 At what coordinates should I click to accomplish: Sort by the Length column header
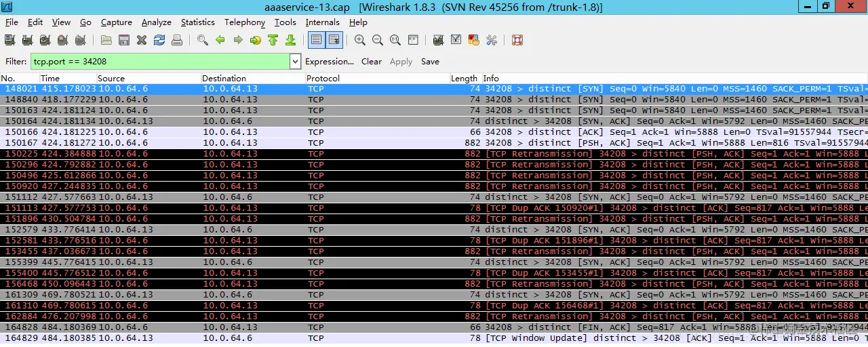coord(465,79)
